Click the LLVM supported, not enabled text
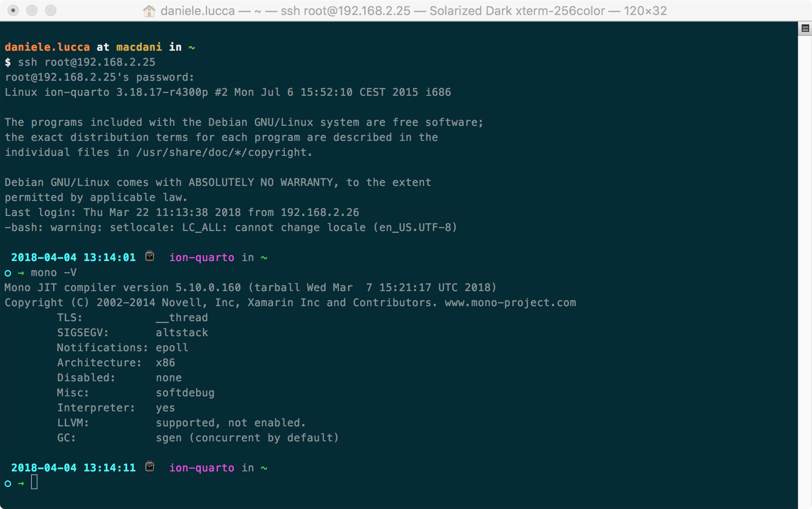The width and height of the screenshot is (812, 509). 231,423
